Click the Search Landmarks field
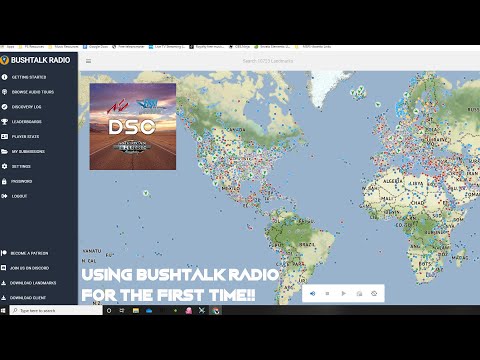This screenshot has height=360, width=480. pyautogui.click(x=268, y=61)
